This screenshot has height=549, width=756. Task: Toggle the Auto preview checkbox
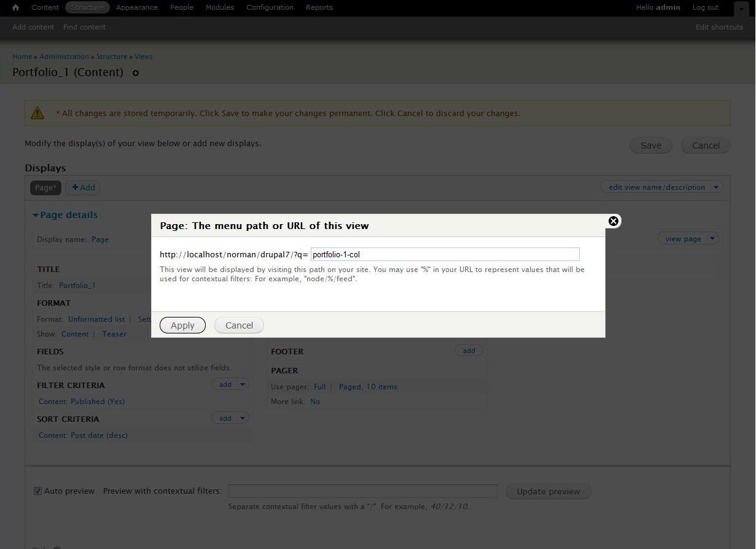pos(38,491)
